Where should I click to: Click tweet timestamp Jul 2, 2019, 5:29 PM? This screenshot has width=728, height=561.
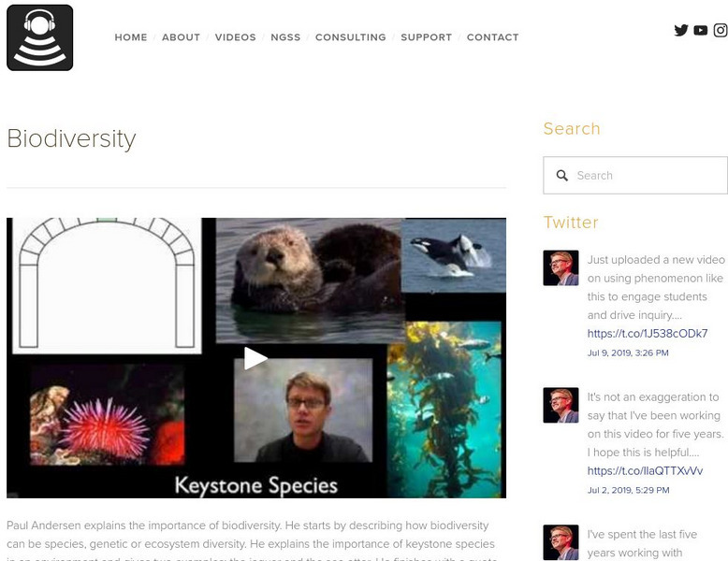point(628,491)
